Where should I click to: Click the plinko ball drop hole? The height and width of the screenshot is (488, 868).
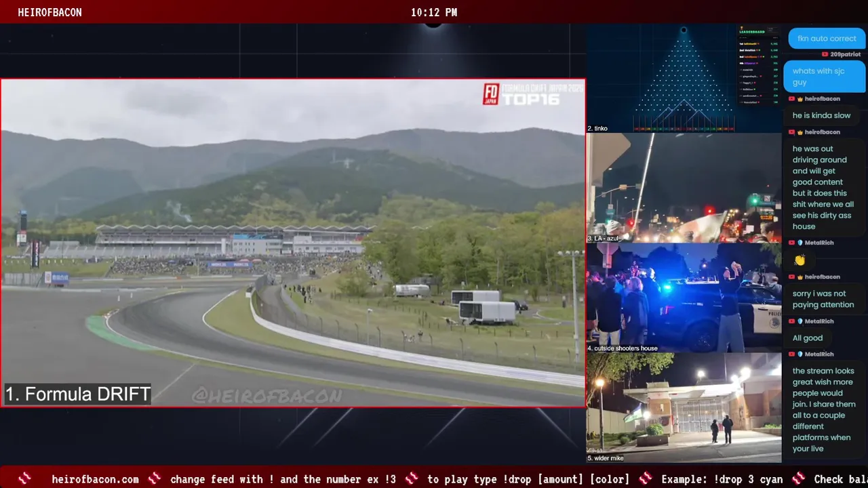tap(684, 30)
